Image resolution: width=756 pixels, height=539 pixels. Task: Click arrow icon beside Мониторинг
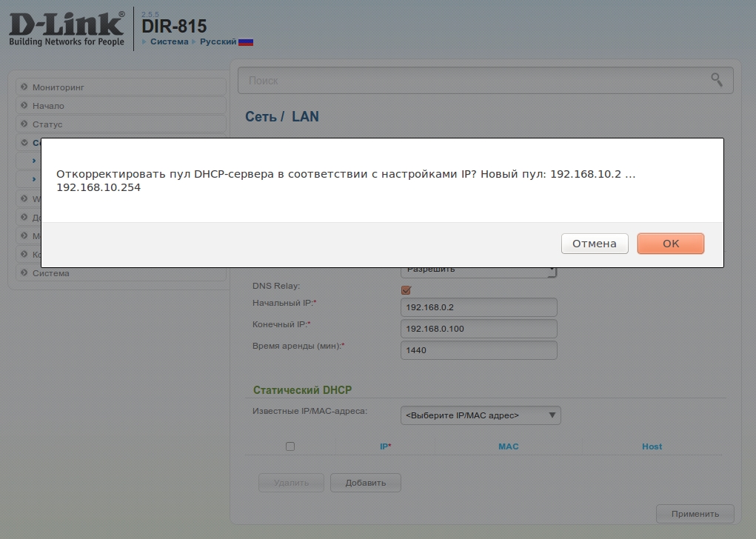(x=24, y=87)
